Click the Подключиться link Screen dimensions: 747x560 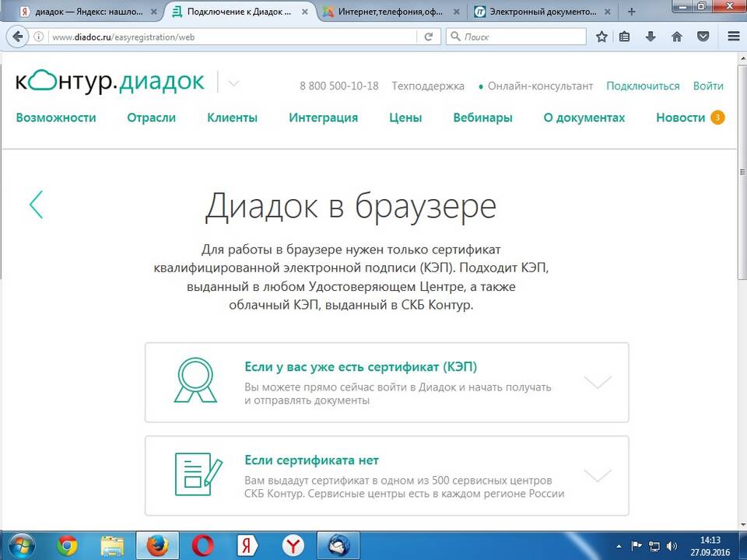point(643,86)
